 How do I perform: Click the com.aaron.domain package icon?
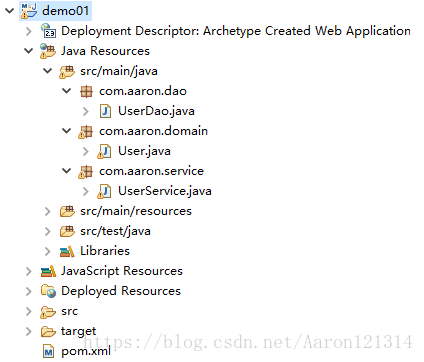pyautogui.click(x=85, y=131)
